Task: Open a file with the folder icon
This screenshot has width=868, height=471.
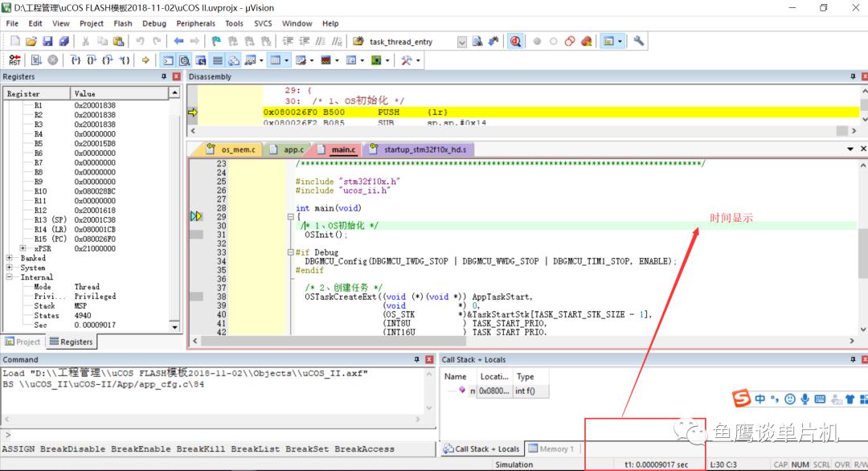Action: coord(31,41)
